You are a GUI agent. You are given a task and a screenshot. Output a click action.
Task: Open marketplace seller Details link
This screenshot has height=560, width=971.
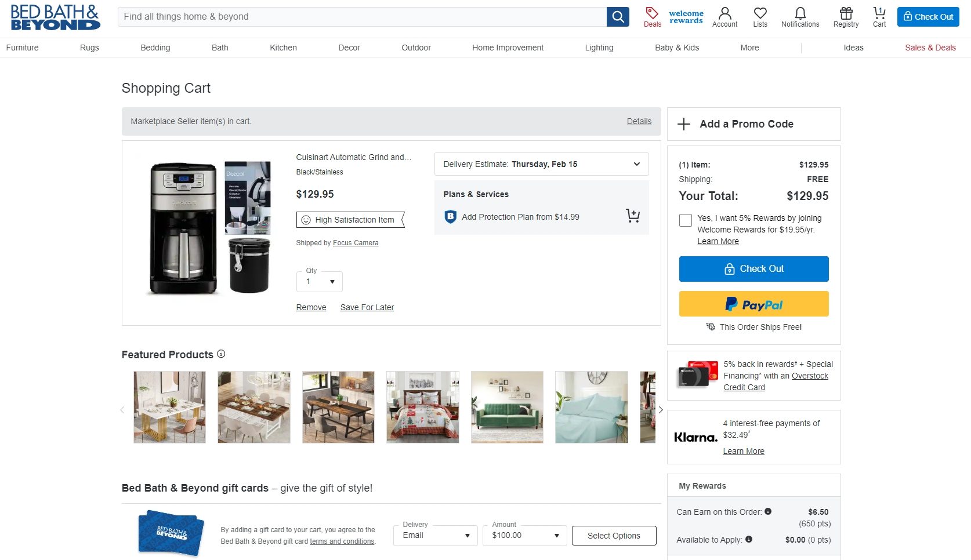click(639, 121)
